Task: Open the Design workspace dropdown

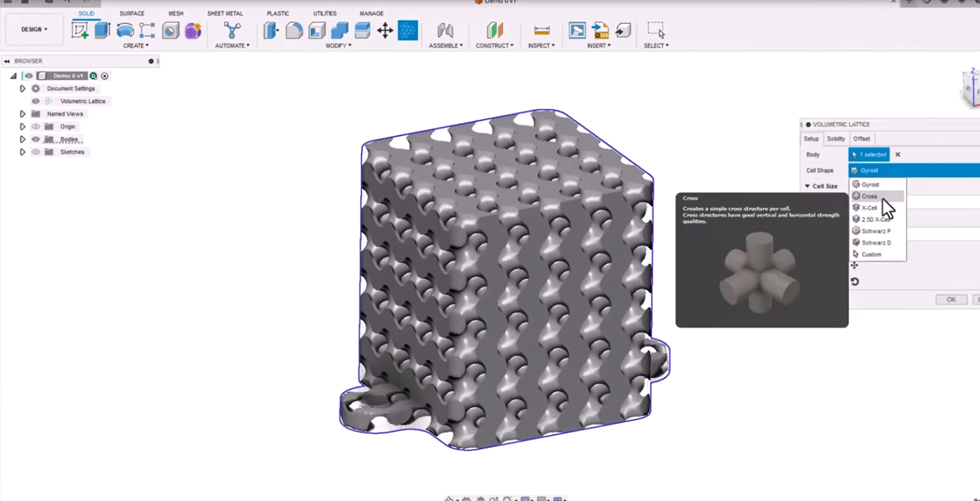Action: 34,29
